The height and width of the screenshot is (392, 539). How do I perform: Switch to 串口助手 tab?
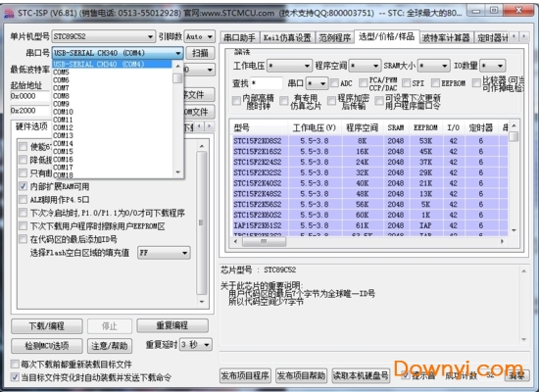[239, 37]
